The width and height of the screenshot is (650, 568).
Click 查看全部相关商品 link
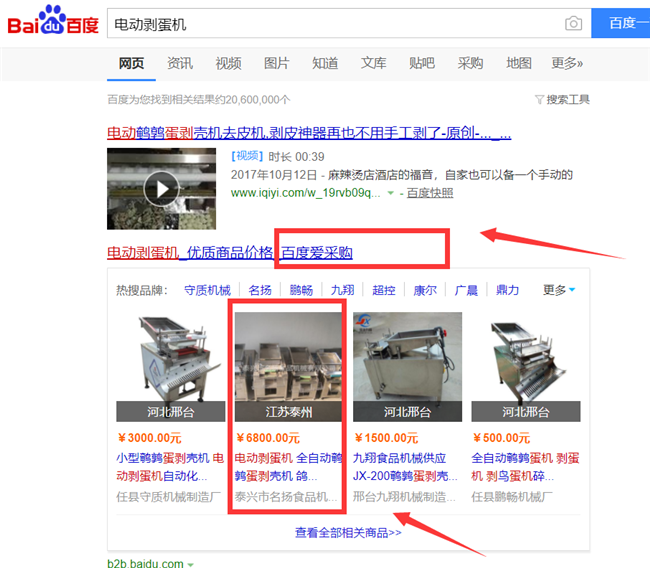tap(348, 532)
